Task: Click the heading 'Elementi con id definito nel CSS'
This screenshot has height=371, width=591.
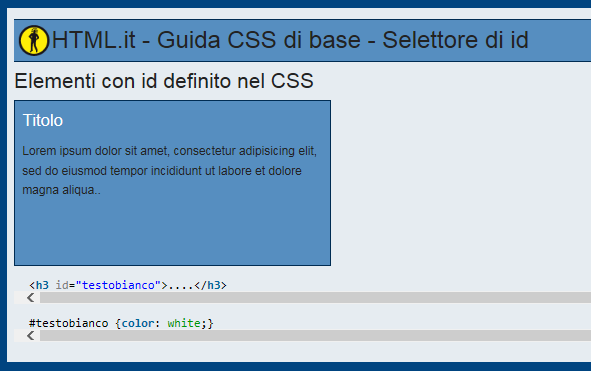Action: pyautogui.click(x=164, y=81)
